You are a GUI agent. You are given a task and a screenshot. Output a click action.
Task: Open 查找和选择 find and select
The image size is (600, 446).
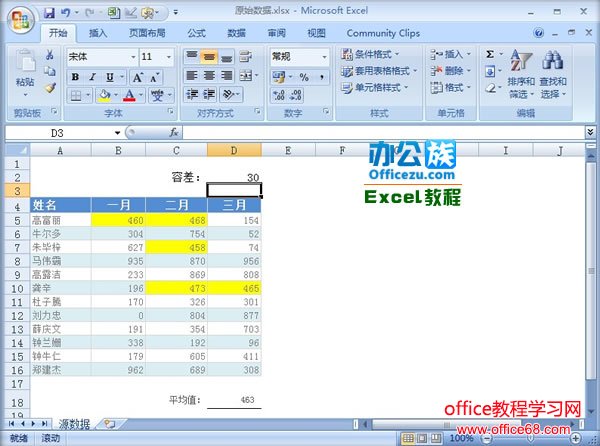[553, 74]
